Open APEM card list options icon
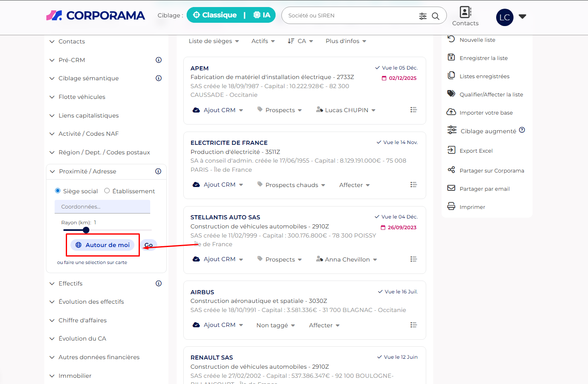The width and height of the screenshot is (588, 384). coord(413,110)
